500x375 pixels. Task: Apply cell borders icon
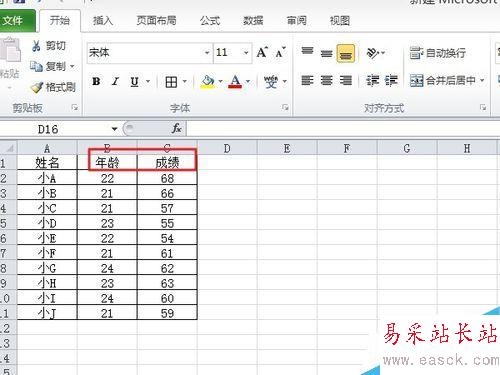(171, 82)
